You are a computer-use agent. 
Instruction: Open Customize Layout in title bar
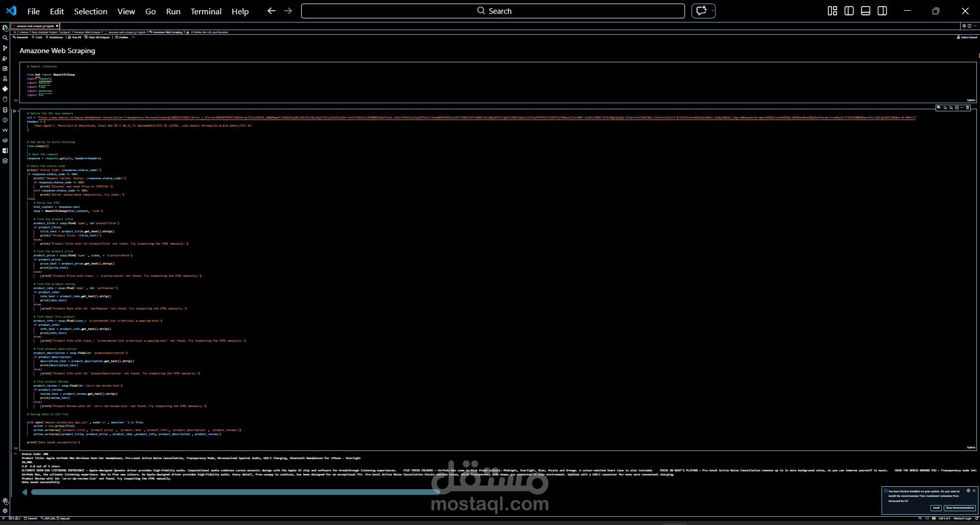coord(832,11)
